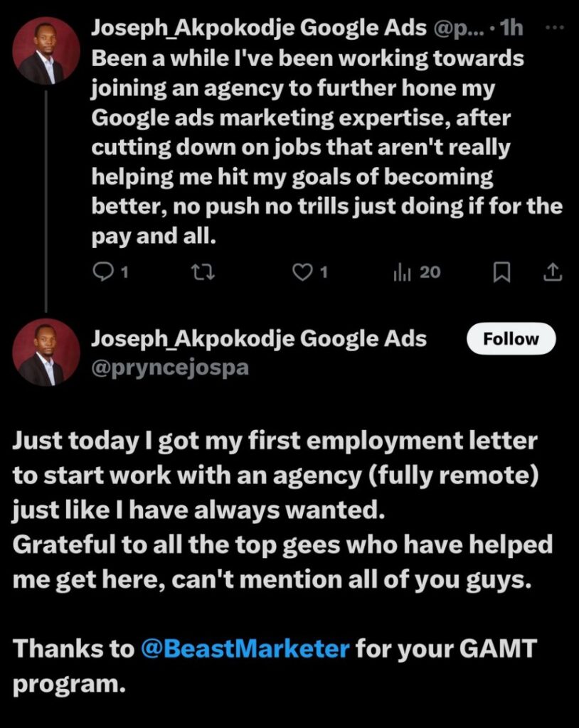Open the display name beside the Follow button

(259, 339)
